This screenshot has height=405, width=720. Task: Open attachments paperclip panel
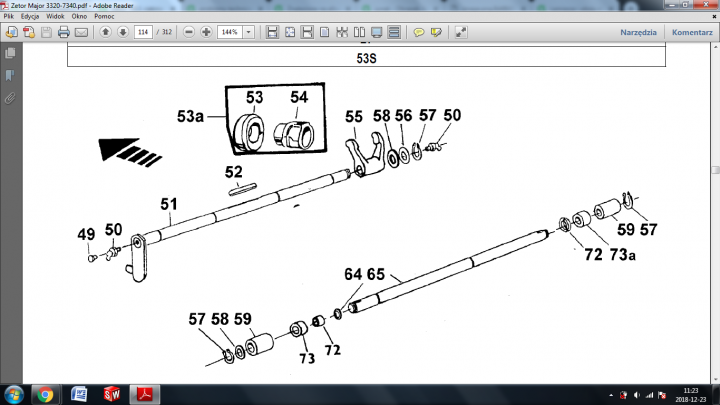[10, 98]
